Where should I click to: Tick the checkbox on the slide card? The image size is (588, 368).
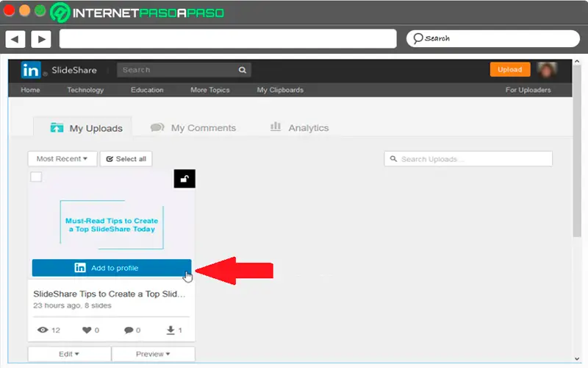point(36,177)
